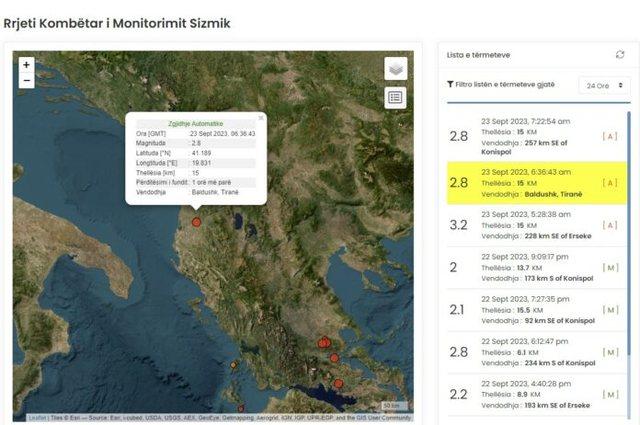Viewport: 640px width, 425px height.
Task: Select the highlighted Baldushk, Tiranë earthquake entry
Action: pyautogui.click(x=536, y=183)
